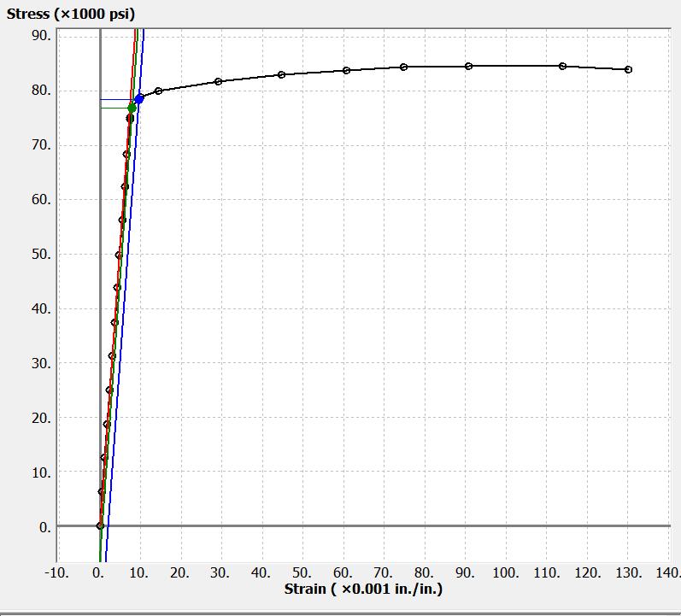This screenshot has width=681, height=616.
Task: Click the '50.' stress axis tick label
Action: [x=41, y=254]
